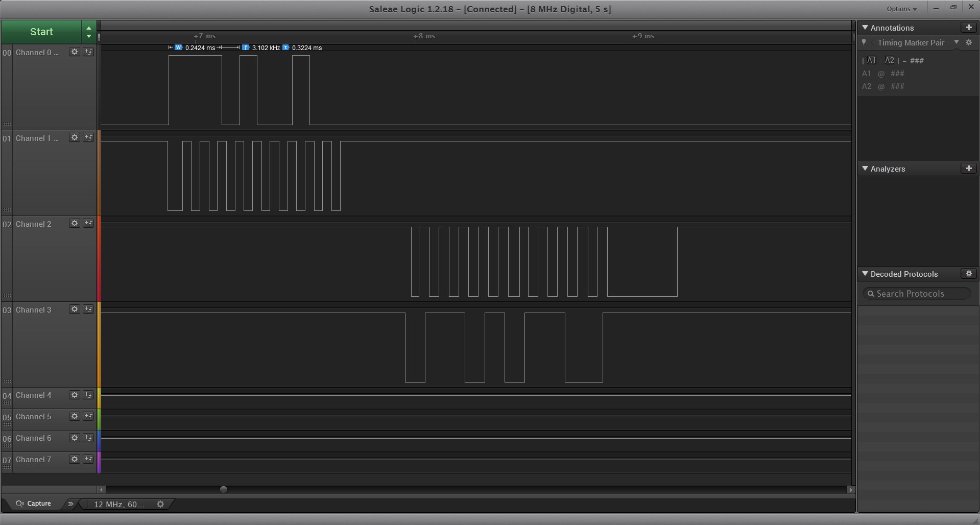Select the A2 timing marker
The height and width of the screenshot is (525, 980).
(x=890, y=60)
